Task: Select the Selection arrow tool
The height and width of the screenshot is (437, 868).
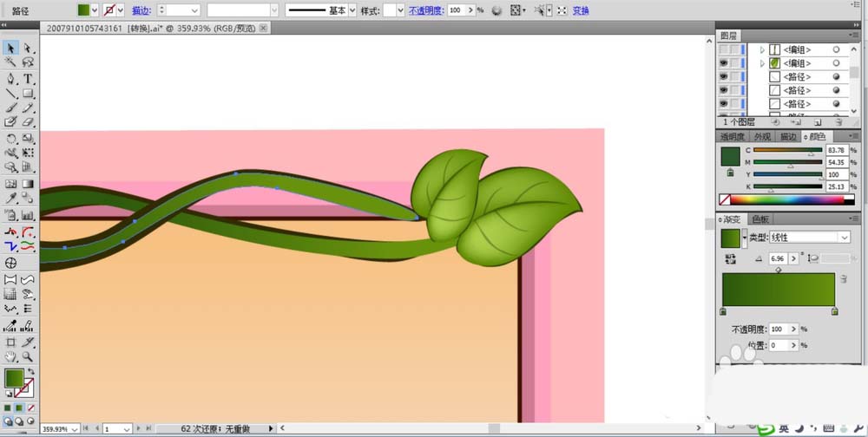Action: tap(11, 49)
